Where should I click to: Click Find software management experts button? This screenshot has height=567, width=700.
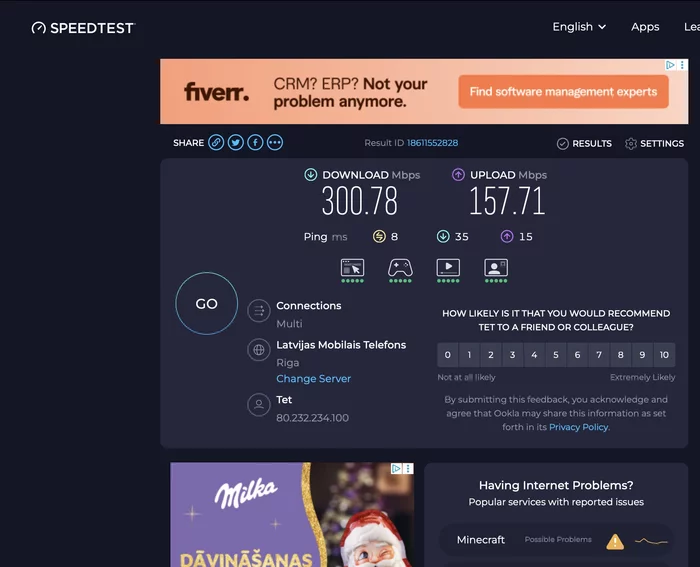pyautogui.click(x=563, y=92)
